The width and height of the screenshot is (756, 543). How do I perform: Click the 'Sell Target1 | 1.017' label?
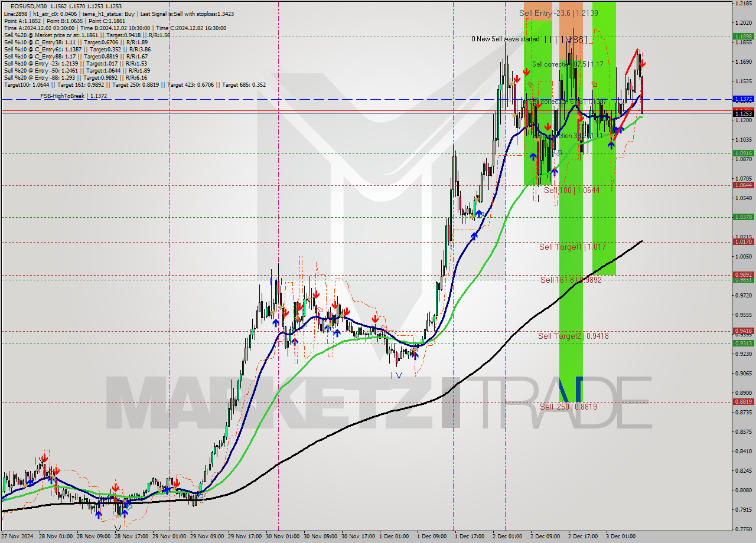[572, 247]
